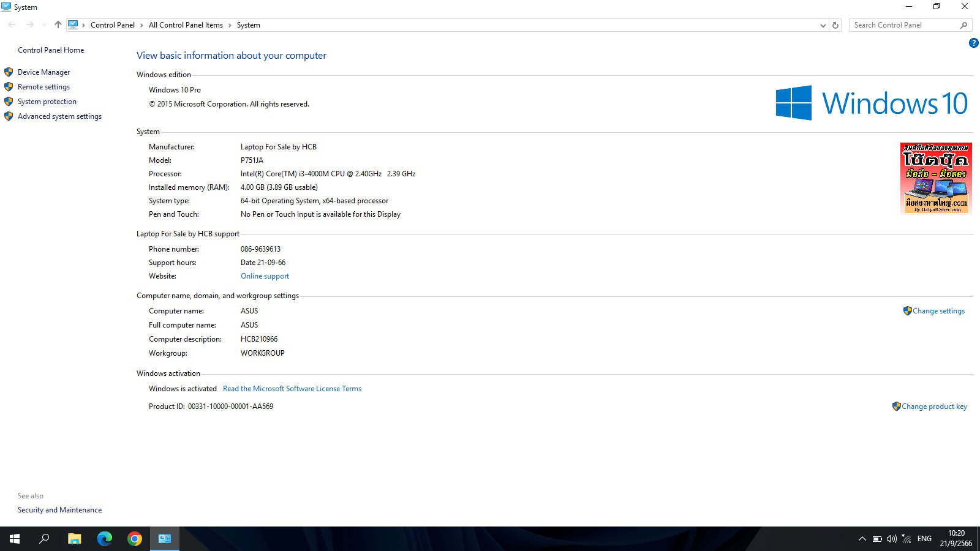Launch Google Chrome from taskbar

[x=135, y=539]
